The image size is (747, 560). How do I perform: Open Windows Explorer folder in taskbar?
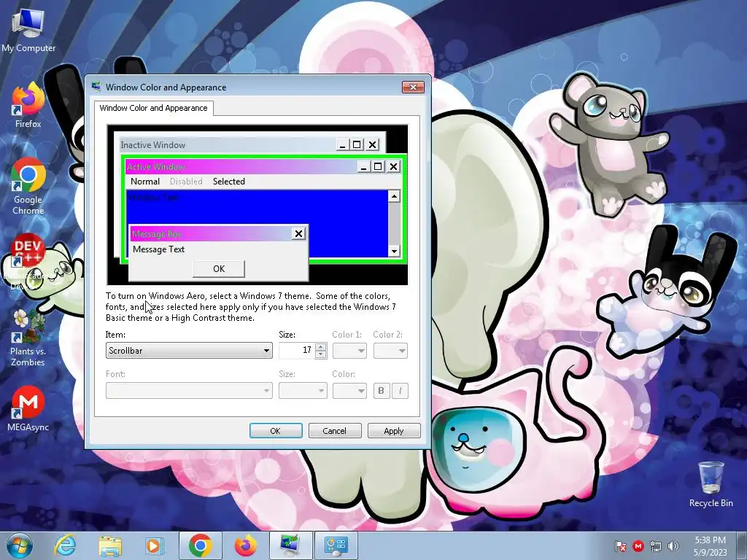click(x=110, y=545)
